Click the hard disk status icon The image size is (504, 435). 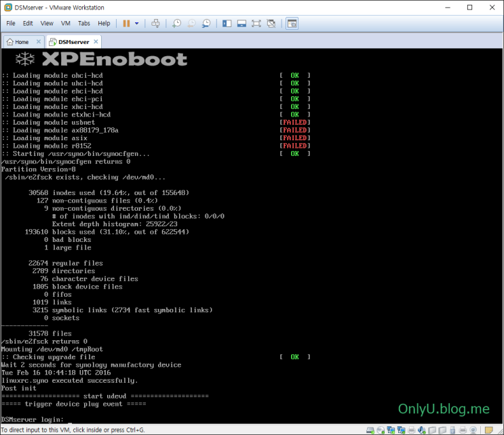[x=370, y=430]
